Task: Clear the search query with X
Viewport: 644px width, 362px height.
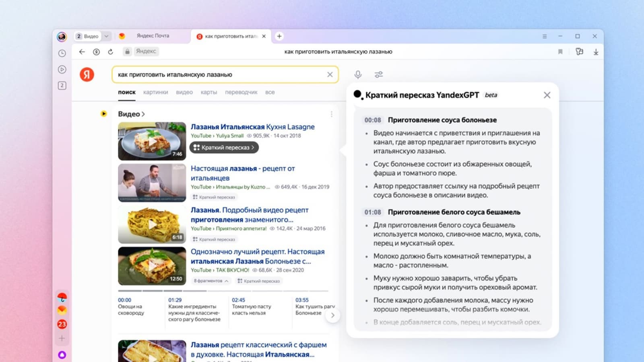Action: [x=330, y=74]
